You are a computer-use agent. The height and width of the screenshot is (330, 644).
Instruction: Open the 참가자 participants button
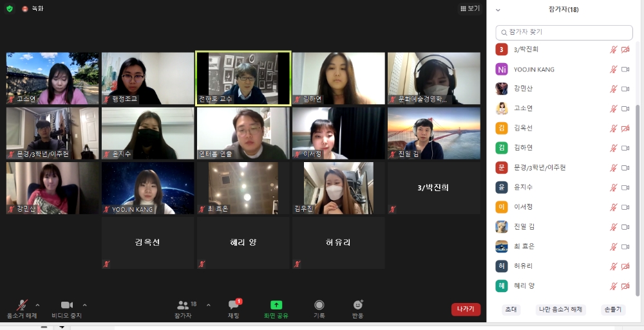click(183, 309)
